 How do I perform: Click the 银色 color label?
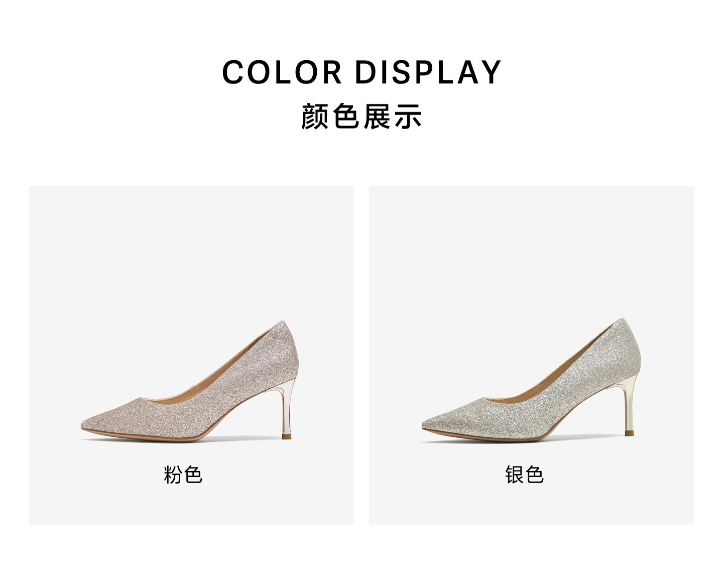click(x=524, y=475)
